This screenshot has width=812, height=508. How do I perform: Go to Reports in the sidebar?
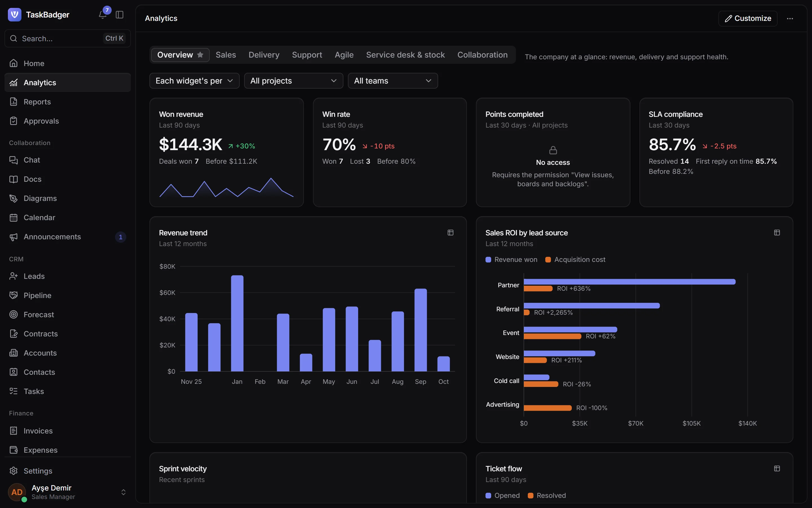tap(68, 102)
